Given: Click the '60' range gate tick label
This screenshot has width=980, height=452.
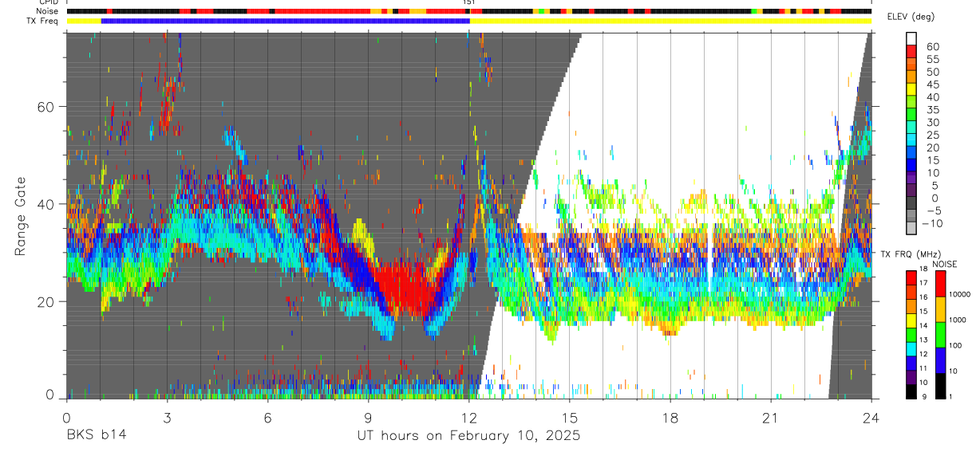Looking at the screenshot, I should click(47, 107).
